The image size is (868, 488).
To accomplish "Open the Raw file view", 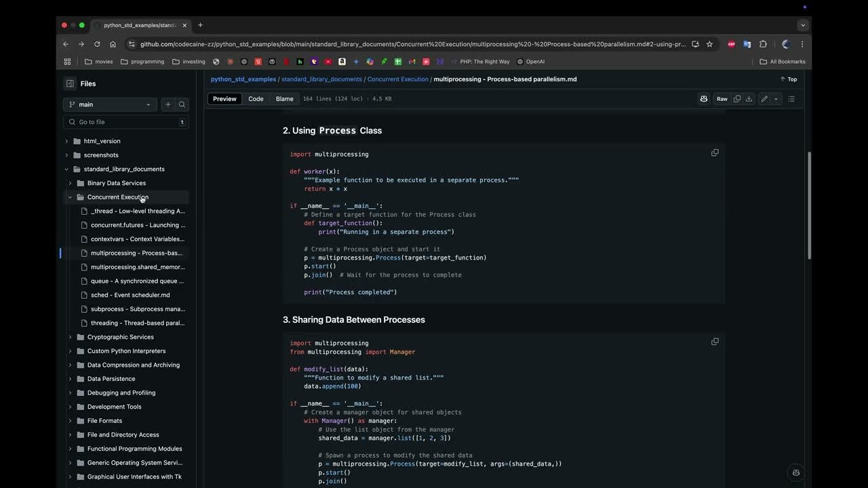I will click(722, 99).
